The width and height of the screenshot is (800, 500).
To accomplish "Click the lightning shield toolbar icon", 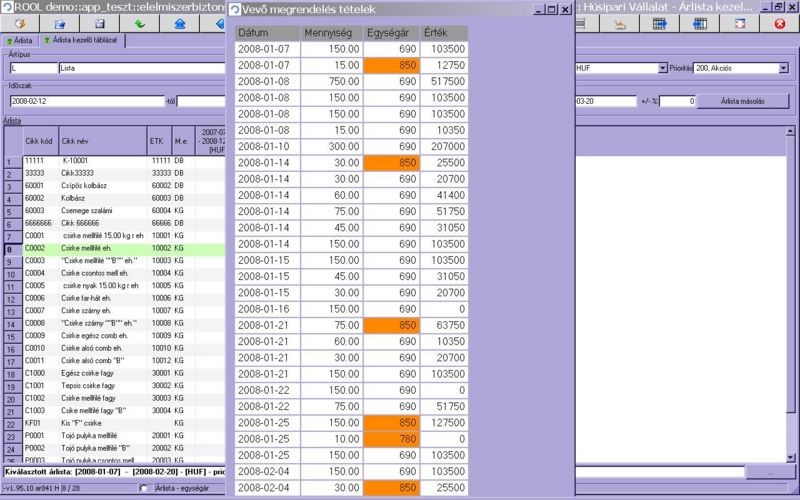I will click(19, 23).
